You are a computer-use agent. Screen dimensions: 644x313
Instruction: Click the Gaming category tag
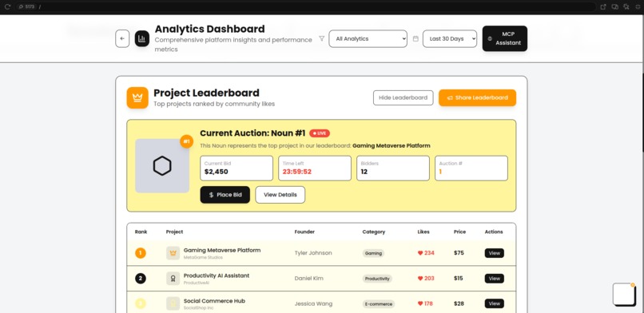373,253
